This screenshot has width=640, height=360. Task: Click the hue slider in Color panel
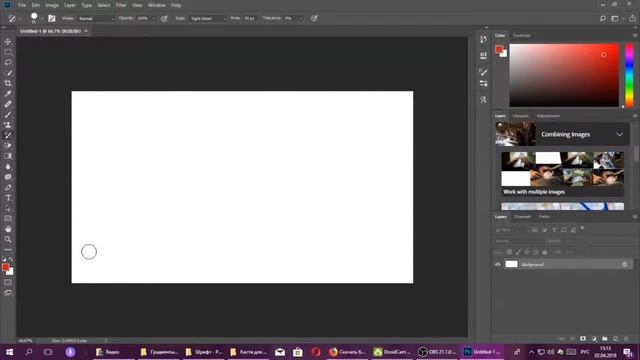pyautogui.click(x=629, y=76)
